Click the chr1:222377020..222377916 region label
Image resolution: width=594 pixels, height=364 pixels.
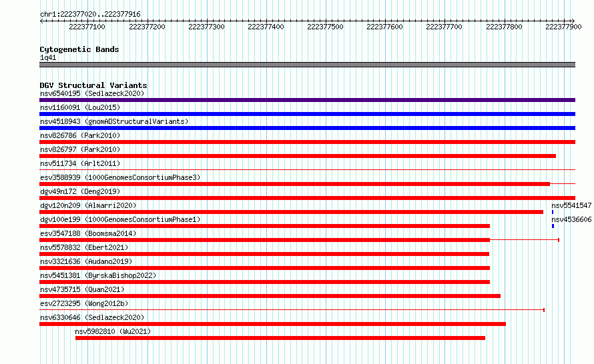click(x=90, y=14)
